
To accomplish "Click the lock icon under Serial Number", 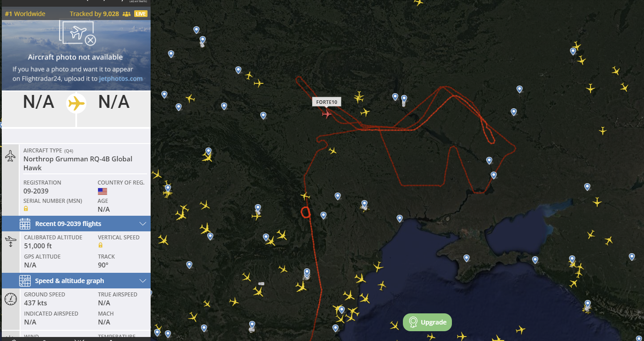I will [26, 209].
